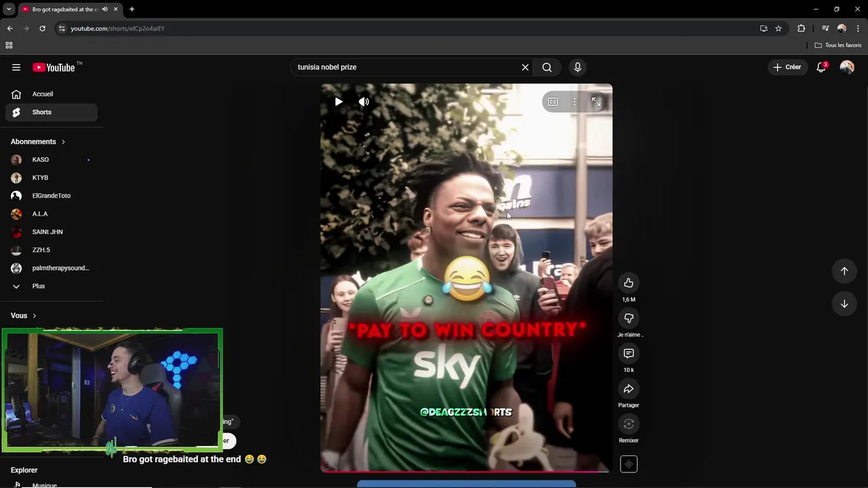Open the Chrome three-dot menu
This screenshot has width=868, height=488.
tap(858, 28)
